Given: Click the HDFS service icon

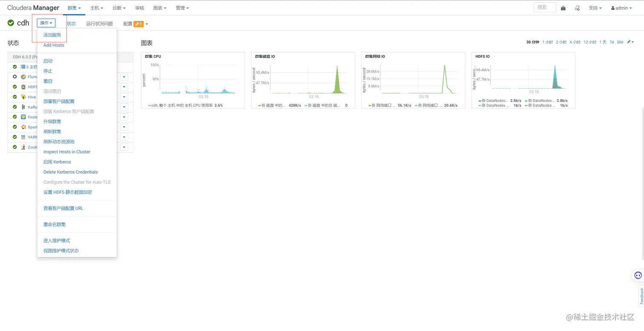Looking at the screenshot, I should coord(23,87).
